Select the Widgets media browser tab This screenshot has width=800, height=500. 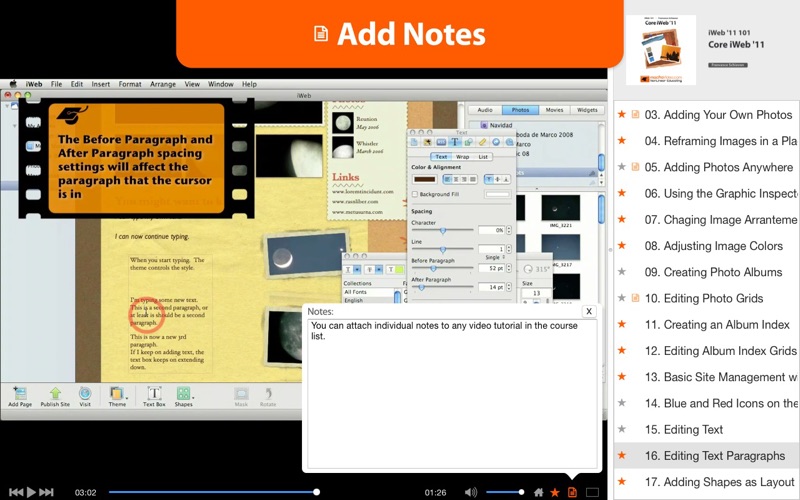(x=587, y=110)
